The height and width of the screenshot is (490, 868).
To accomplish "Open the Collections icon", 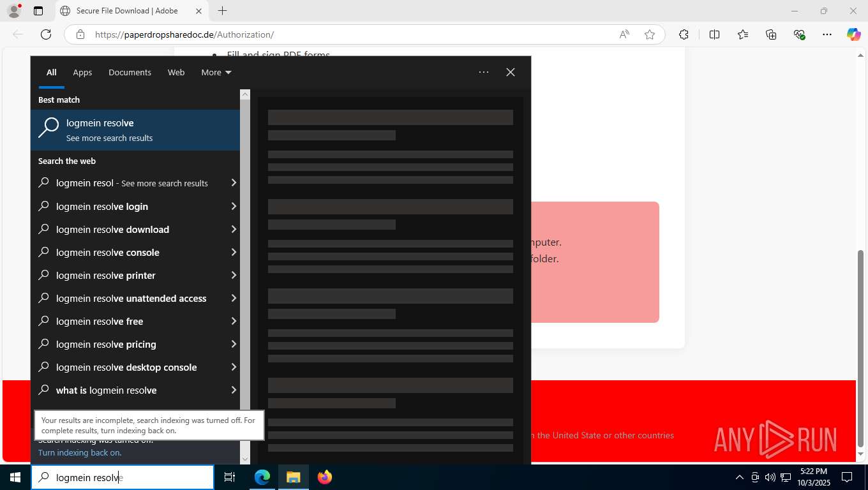I will [771, 34].
